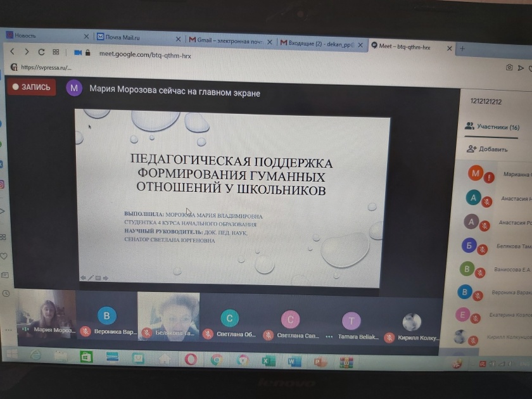Open the Personal News icon in Opera sidebar

(x=5, y=275)
